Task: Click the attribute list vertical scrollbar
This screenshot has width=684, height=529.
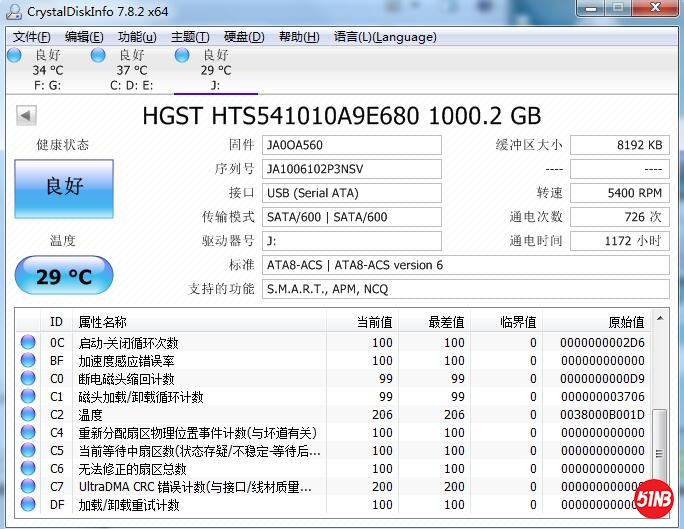Action: (x=660, y=420)
